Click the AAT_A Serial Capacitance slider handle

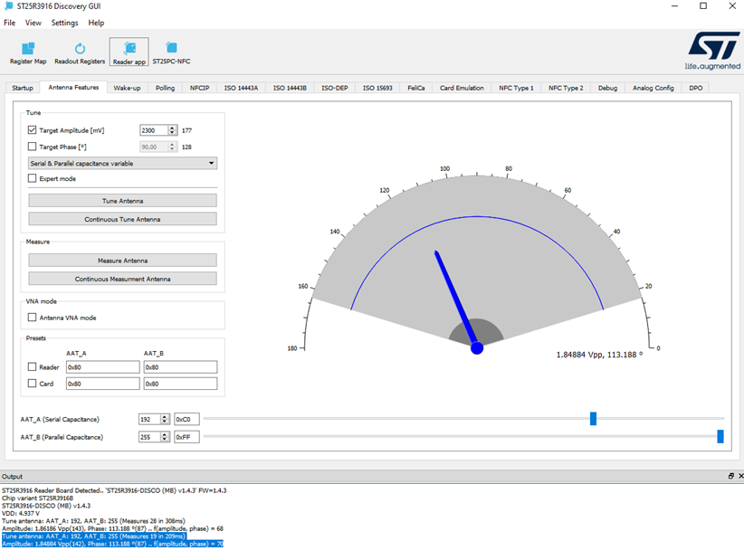(594, 419)
